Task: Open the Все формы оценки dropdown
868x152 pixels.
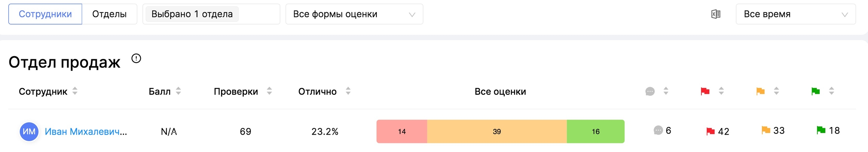Action: 354,14
